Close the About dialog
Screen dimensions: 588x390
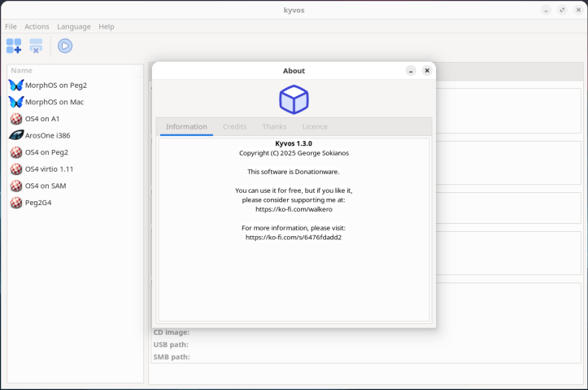pyautogui.click(x=427, y=71)
